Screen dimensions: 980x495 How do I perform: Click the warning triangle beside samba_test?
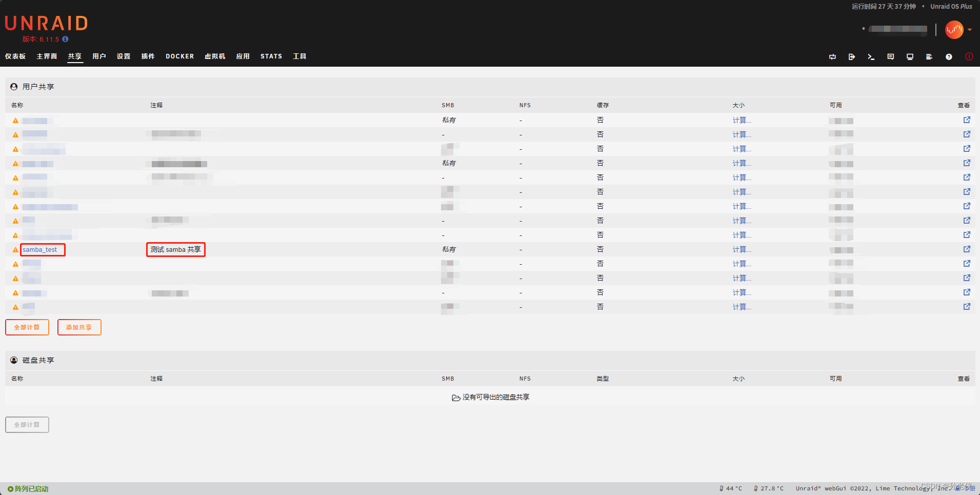(15, 250)
